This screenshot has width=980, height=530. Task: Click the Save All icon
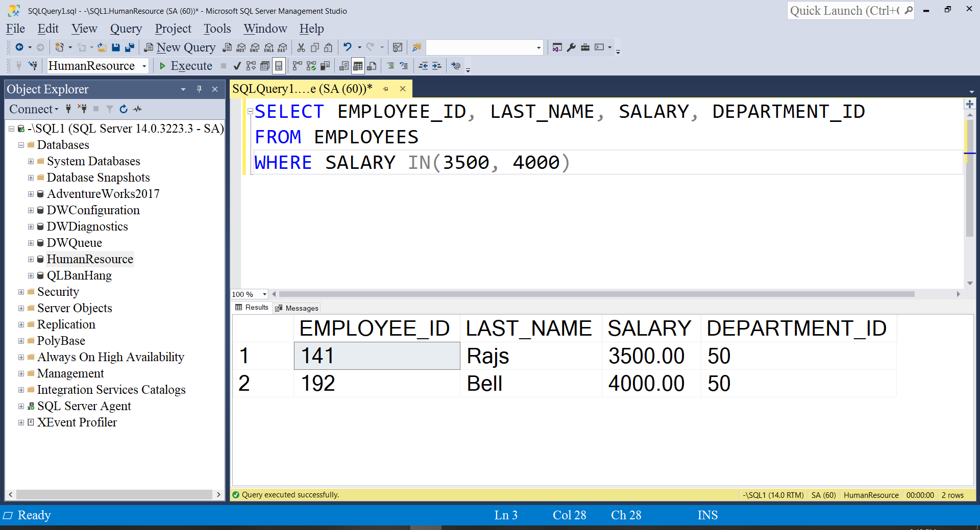pos(130,47)
